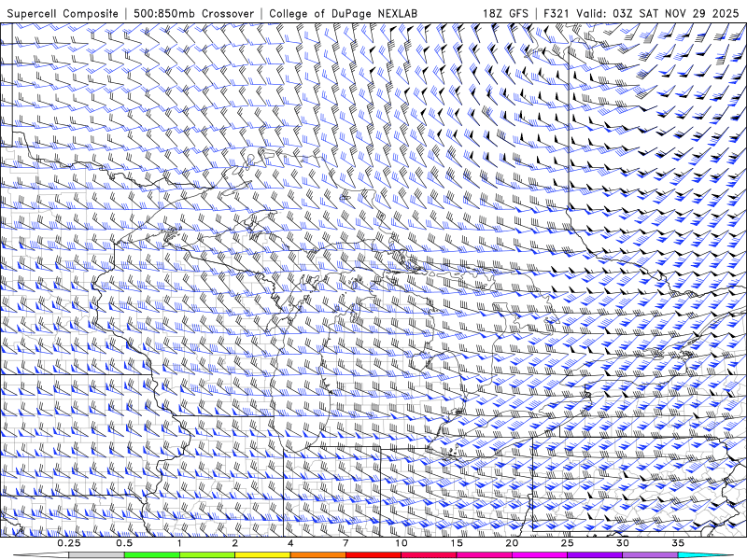This screenshot has width=747, height=560.
Task: Click the 'SAT NOV 29 2025' valid date
Action: [689, 14]
